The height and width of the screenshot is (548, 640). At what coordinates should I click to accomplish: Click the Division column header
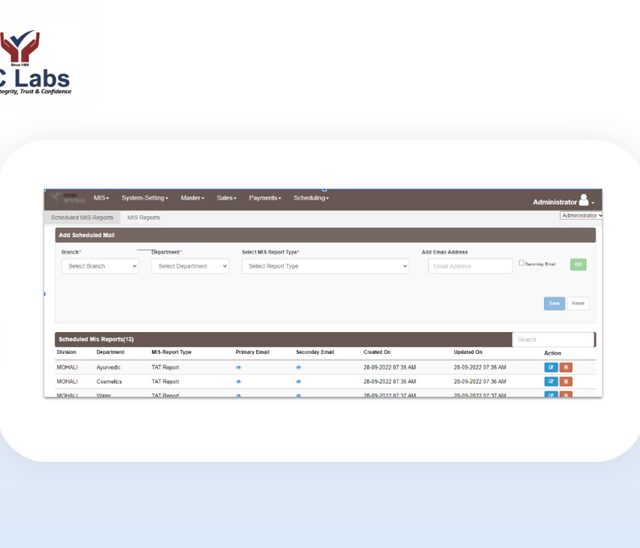click(67, 352)
